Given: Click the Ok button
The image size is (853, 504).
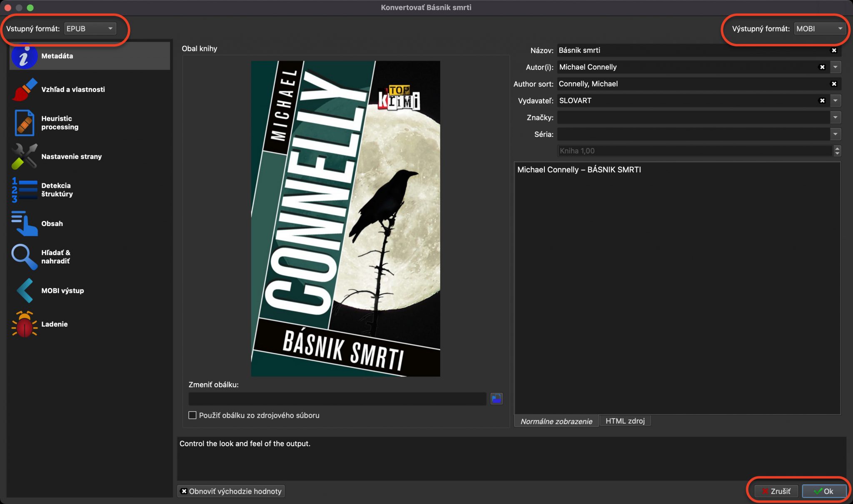Looking at the screenshot, I should pos(824,491).
